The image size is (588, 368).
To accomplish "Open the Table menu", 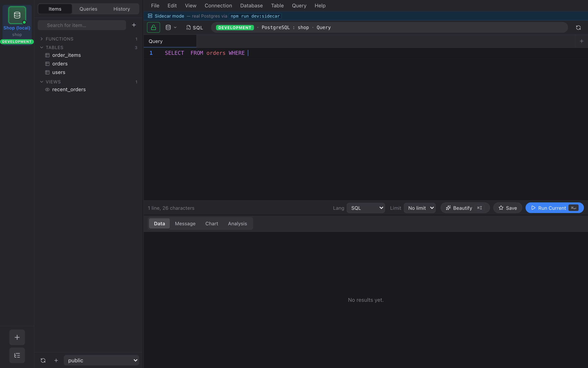I will pos(277,5).
